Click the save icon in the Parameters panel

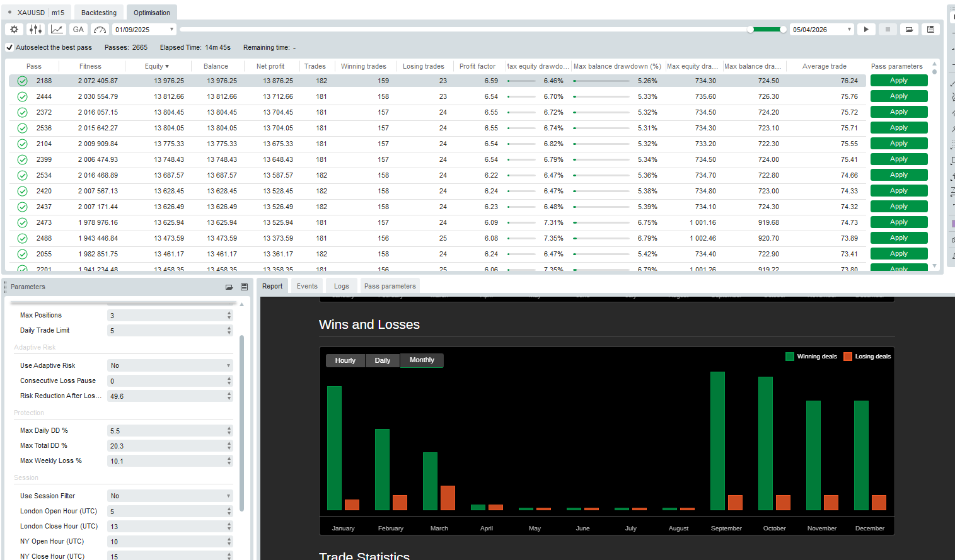point(244,287)
